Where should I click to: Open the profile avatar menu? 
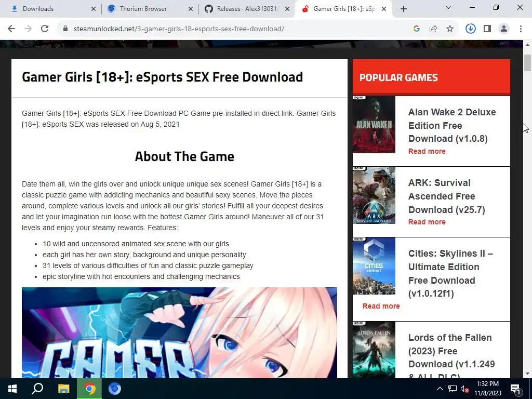pos(504,29)
